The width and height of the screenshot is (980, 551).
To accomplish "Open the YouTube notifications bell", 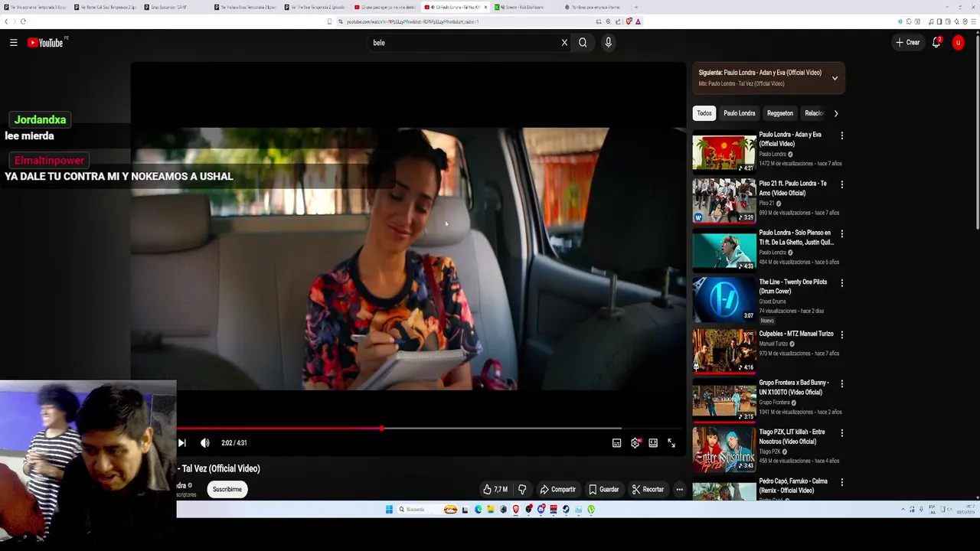I will pos(936,43).
